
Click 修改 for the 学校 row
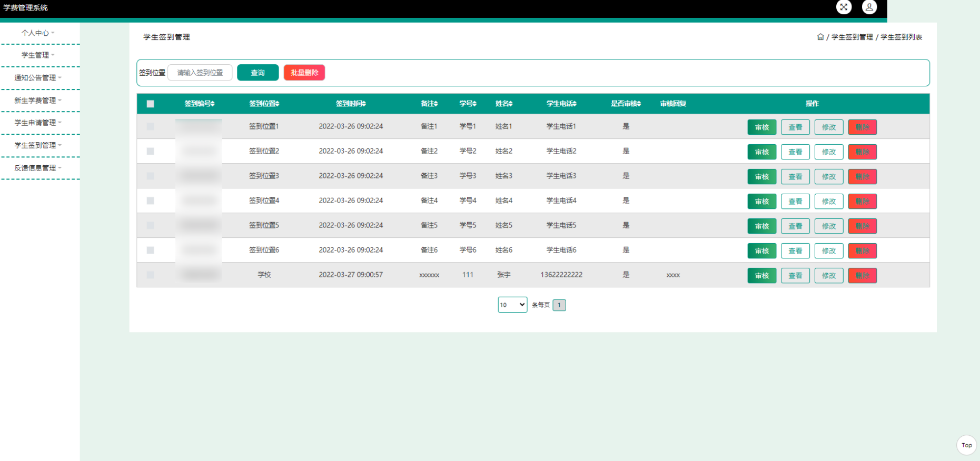pyautogui.click(x=829, y=275)
